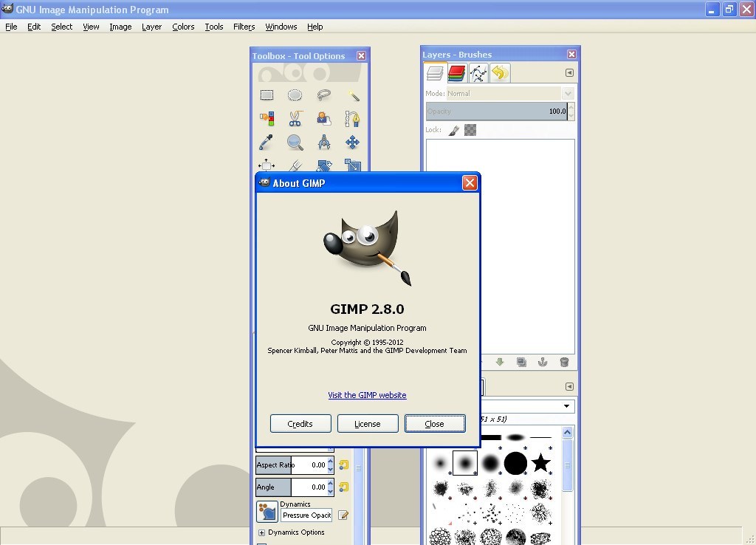Choose the Intelligent Scissors tool

pos(295,118)
